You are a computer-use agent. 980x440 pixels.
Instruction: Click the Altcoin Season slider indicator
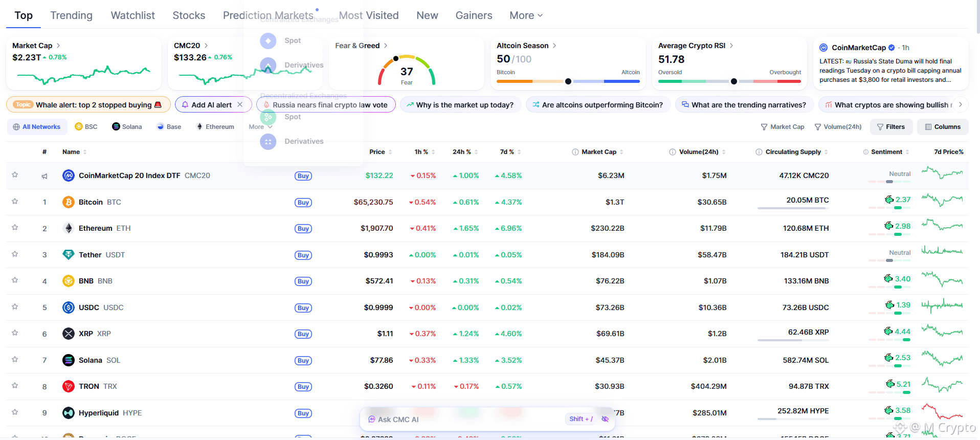[568, 81]
